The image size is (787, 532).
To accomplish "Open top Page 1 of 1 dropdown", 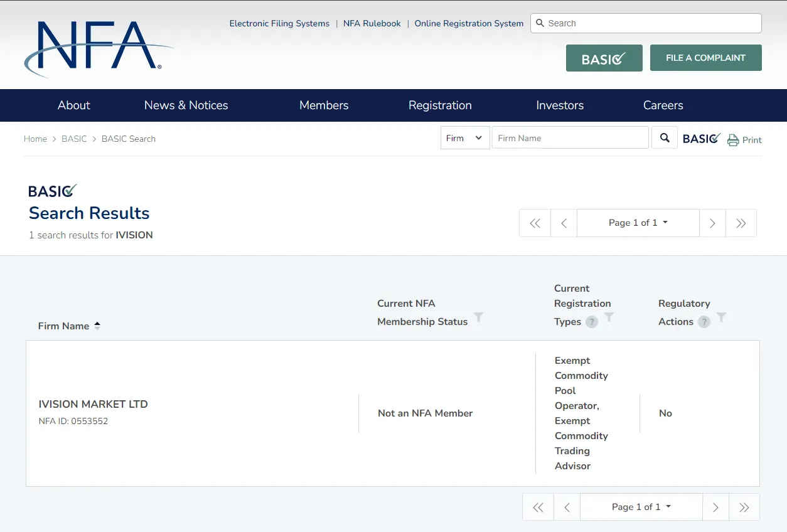I will point(638,223).
